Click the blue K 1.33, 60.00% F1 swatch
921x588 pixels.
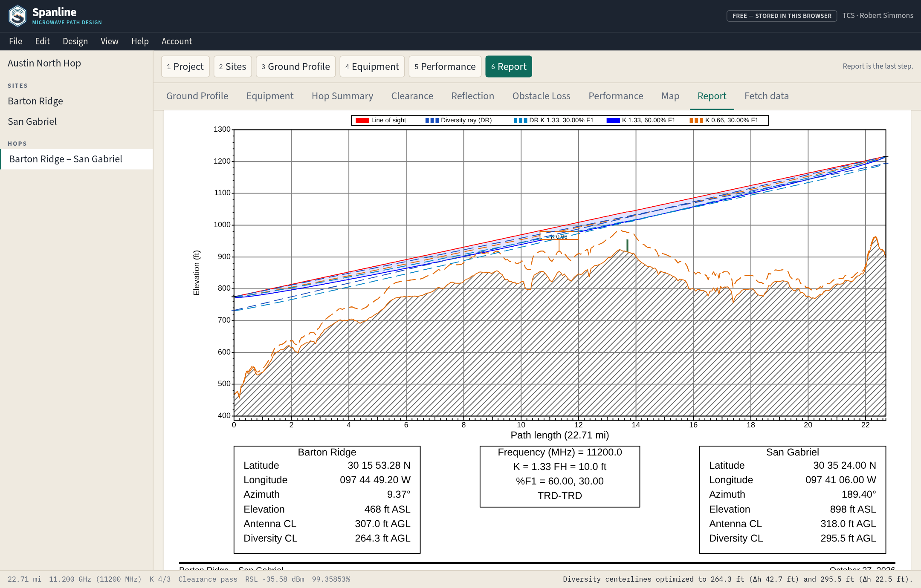coord(613,121)
